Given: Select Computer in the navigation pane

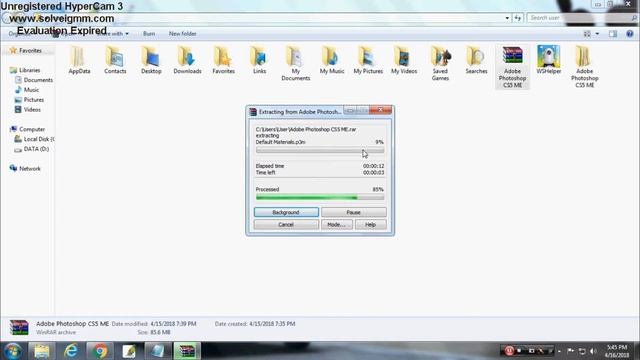Looking at the screenshot, I should point(32,129).
